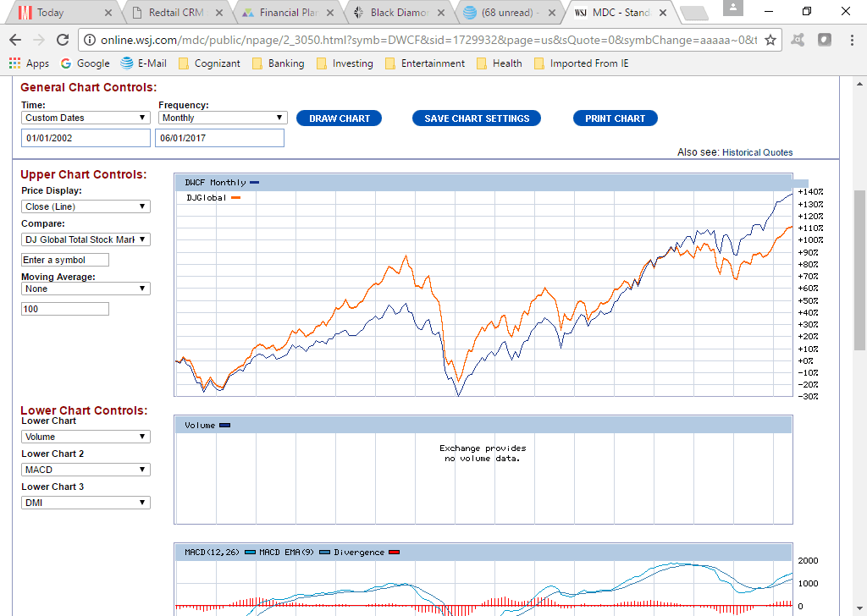Click the DWCF Monthly blue legend swatch
This screenshot has height=616, width=867.
[x=254, y=182]
